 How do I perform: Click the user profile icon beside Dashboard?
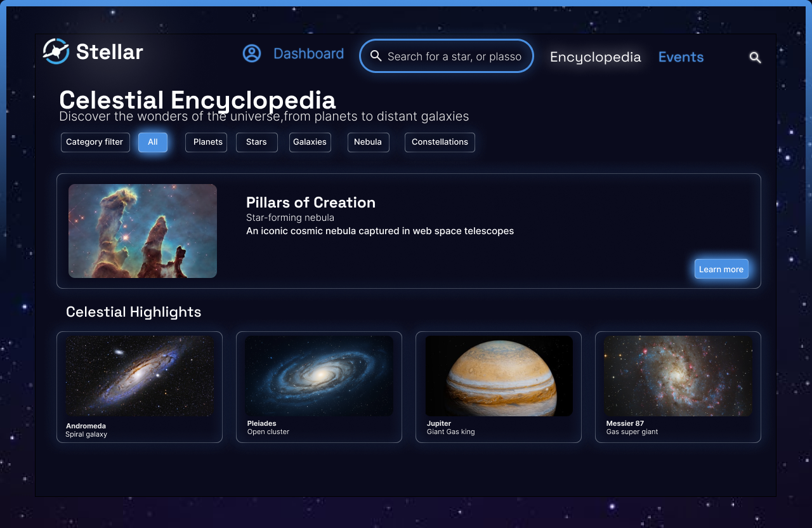252,53
